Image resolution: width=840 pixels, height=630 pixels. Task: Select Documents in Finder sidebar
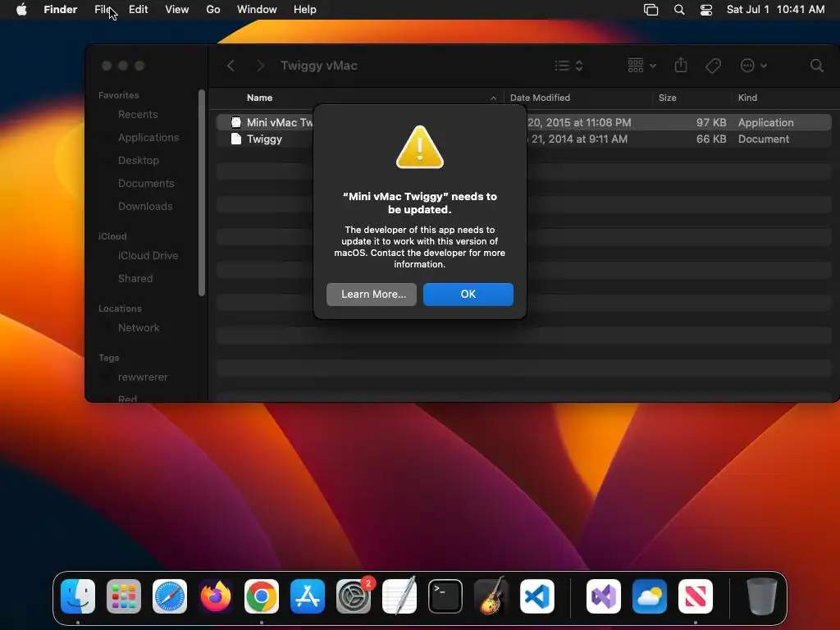click(x=147, y=184)
